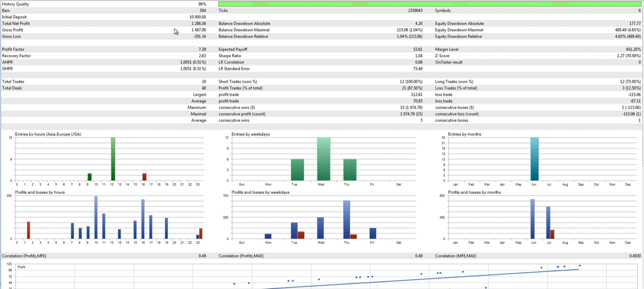
Task: Click the GHPR label
Action: point(8,69)
